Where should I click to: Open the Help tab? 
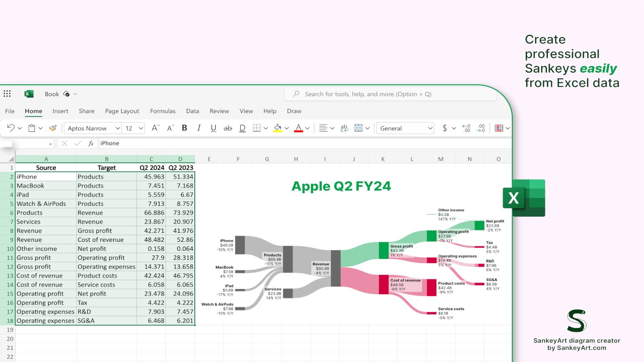click(x=270, y=111)
